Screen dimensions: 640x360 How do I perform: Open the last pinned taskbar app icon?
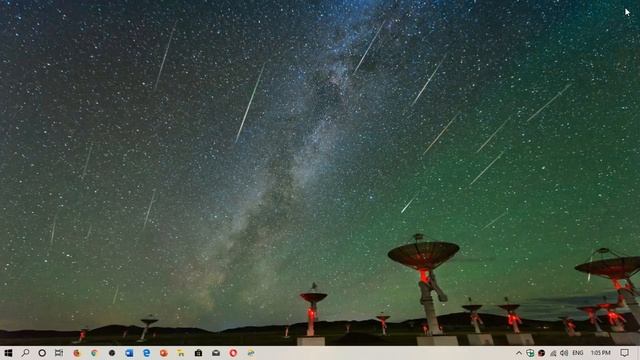(x=251, y=353)
